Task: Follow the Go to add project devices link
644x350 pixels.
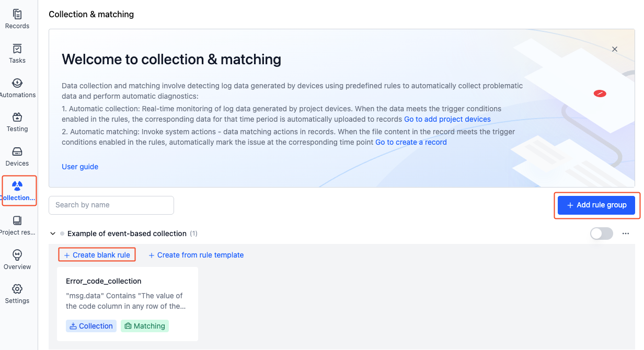Action: point(447,119)
